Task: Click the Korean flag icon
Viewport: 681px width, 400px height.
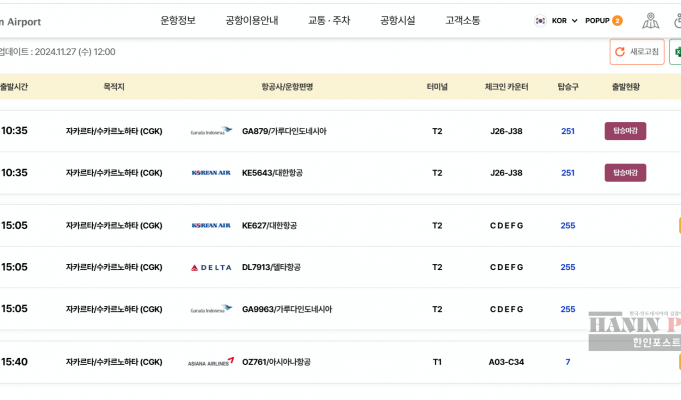Action: pos(540,20)
